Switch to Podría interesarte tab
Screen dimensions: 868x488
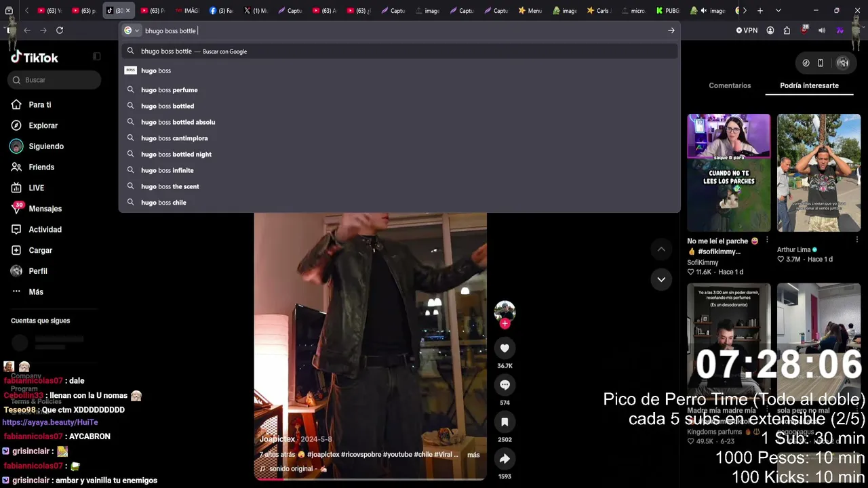pos(809,85)
